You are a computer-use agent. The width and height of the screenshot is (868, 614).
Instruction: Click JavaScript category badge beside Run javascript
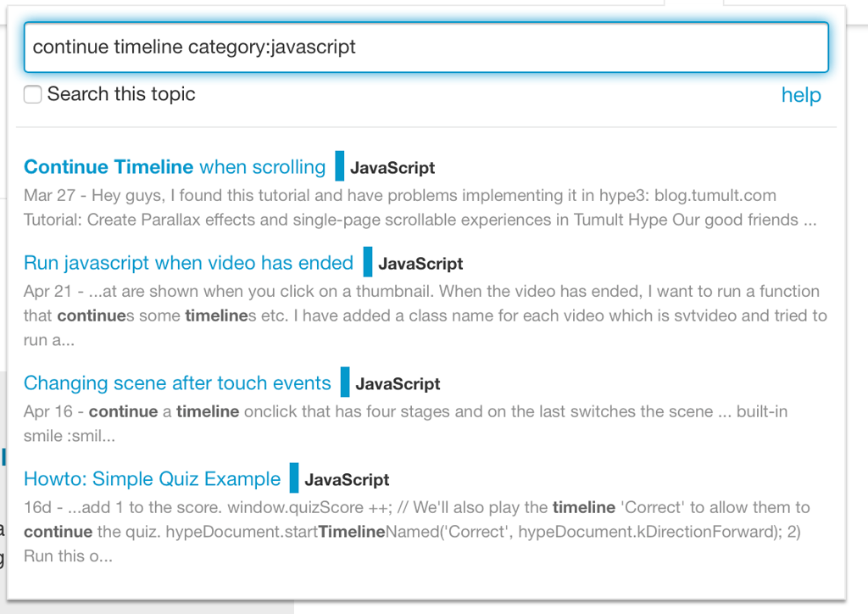pyautogui.click(x=420, y=264)
